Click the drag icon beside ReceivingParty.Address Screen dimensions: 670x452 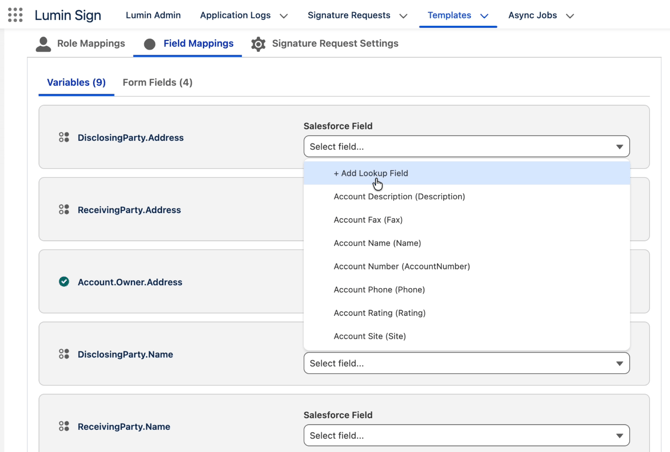click(64, 210)
